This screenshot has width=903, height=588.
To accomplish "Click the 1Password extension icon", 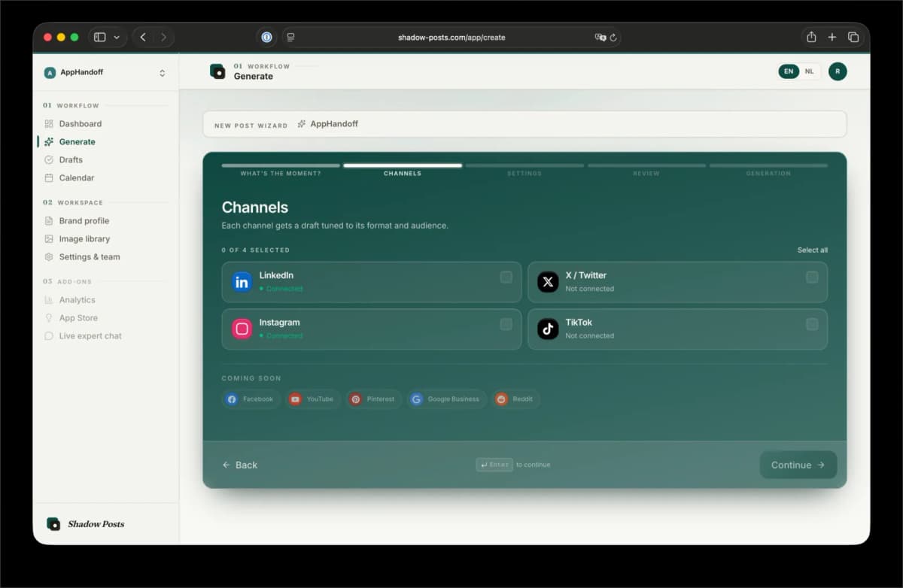I will tap(266, 37).
